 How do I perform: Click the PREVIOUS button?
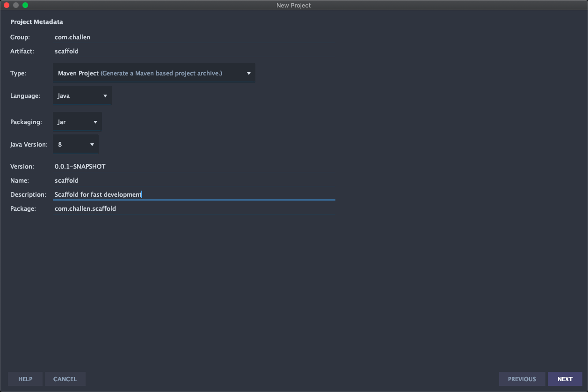click(x=522, y=379)
